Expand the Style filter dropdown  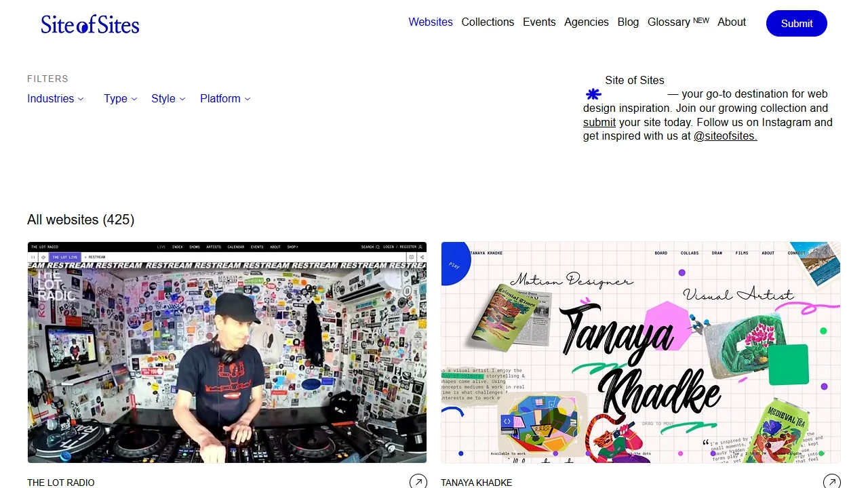pos(167,98)
